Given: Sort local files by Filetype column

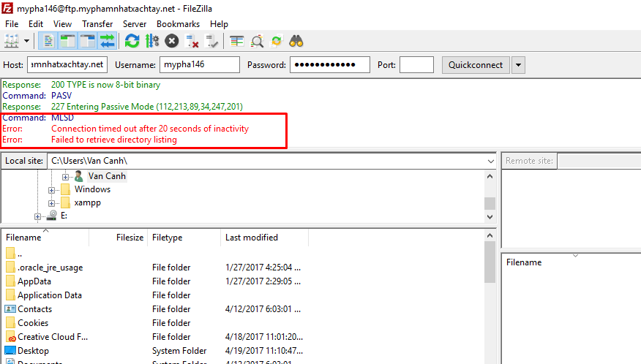Looking at the screenshot, I should click(184, 238).
